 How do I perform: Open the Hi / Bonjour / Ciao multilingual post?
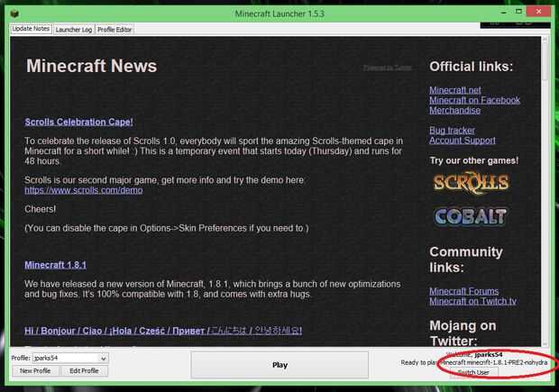163,331
